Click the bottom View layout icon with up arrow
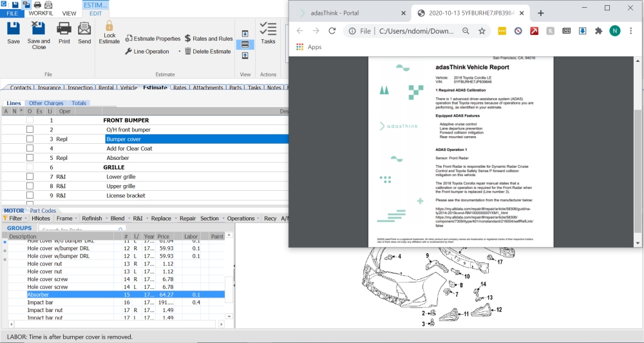 pos(245,55)
